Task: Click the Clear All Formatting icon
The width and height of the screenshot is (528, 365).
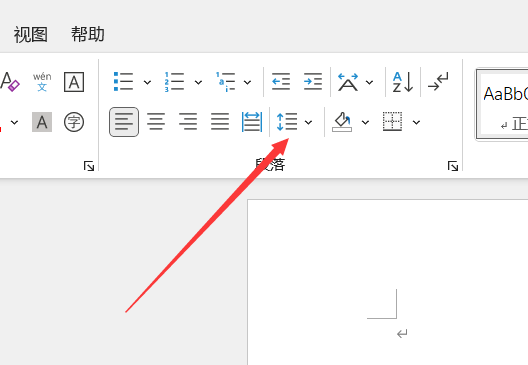Action: pos(10,82)
